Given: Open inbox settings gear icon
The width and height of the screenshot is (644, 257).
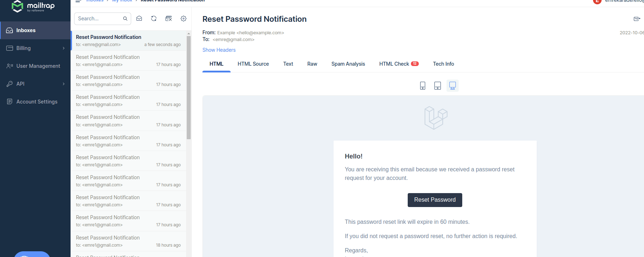Looking at the screenshot, I should click(184, 19).
